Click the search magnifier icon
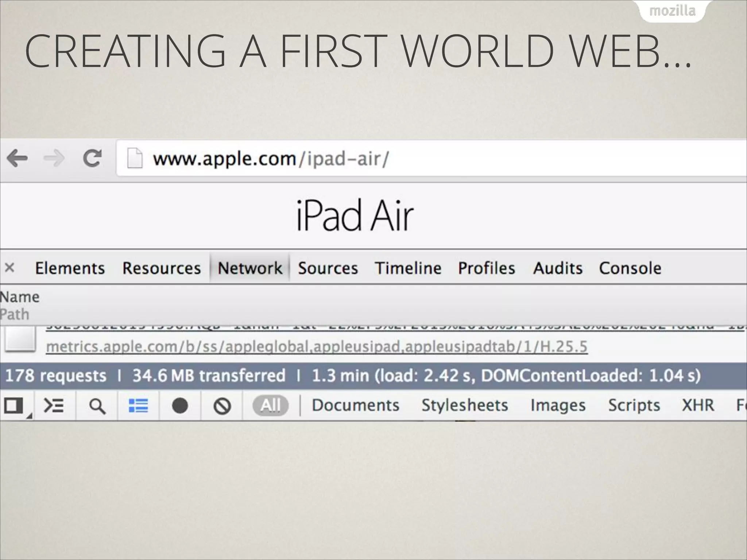The height and width of the screenshot is (560, 747). (97, 406)
